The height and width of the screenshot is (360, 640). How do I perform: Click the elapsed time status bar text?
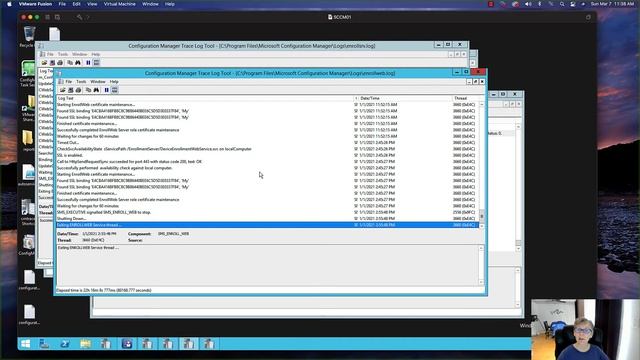point(104,290)
